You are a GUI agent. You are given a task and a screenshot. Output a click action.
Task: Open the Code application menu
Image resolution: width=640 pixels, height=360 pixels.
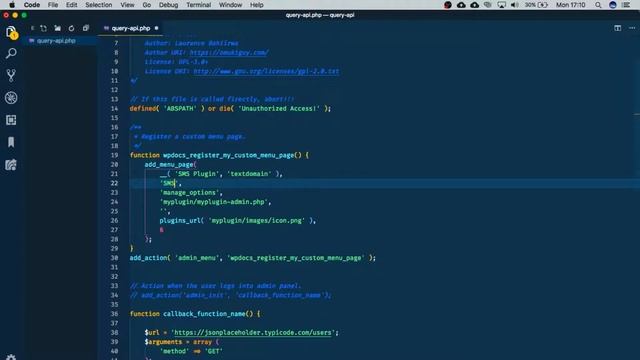pyautogui.click(x=32, y=5)
